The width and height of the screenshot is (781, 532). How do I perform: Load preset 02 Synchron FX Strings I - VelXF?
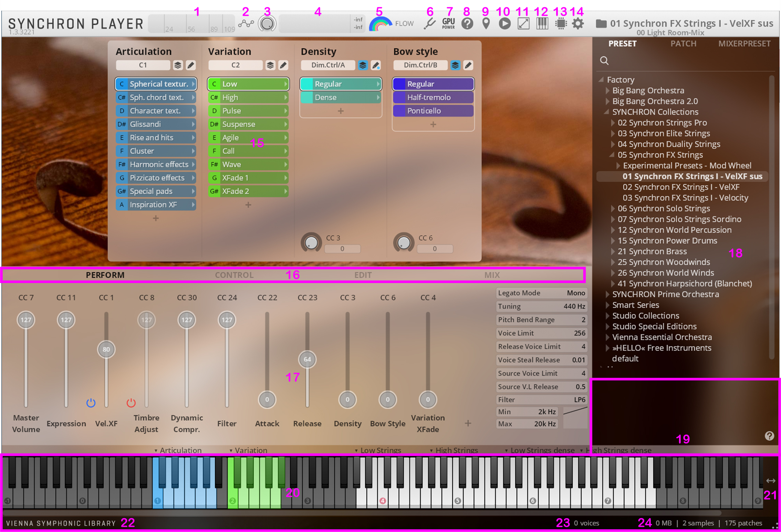pos(681,187)
